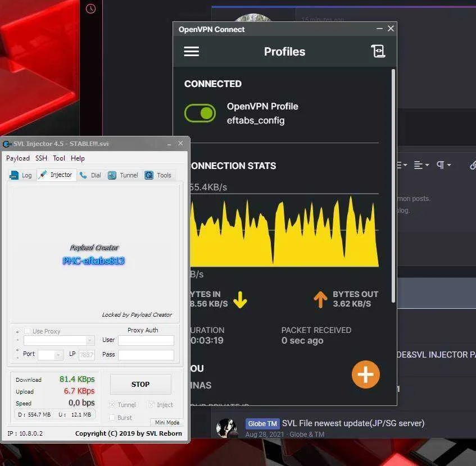
Task: Click the Tools tab gear icon
Action: pos(149,175)
